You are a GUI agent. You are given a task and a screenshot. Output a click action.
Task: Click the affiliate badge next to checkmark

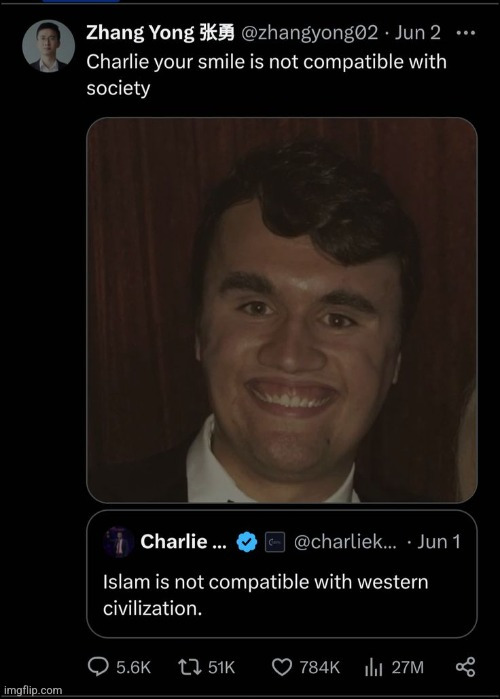coord(275,542)
